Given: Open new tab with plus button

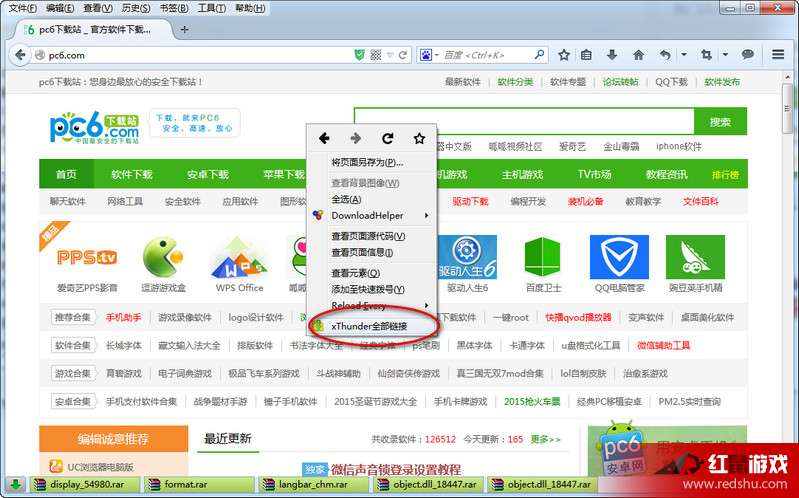Looking at the screenshot, I should (x=184, y=30).
